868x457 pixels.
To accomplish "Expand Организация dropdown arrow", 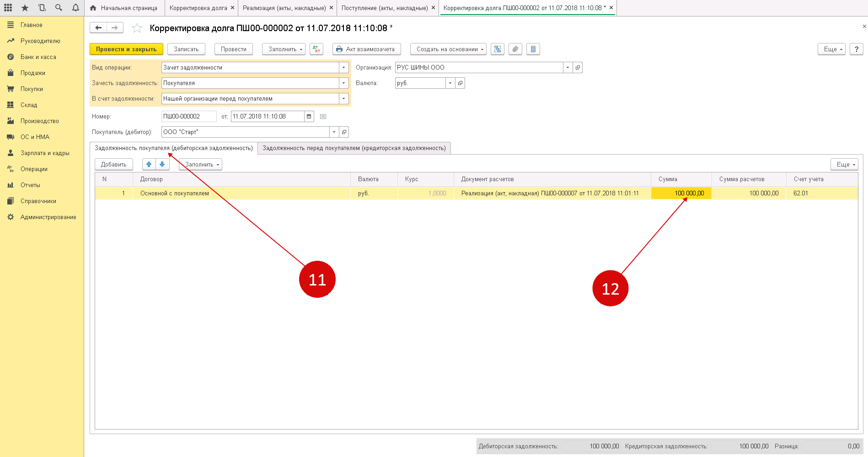I will (x=568, y=68).
